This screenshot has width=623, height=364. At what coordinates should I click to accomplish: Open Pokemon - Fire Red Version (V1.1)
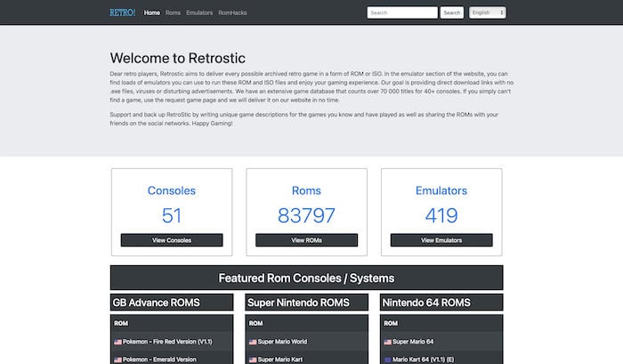coord(167,342)
